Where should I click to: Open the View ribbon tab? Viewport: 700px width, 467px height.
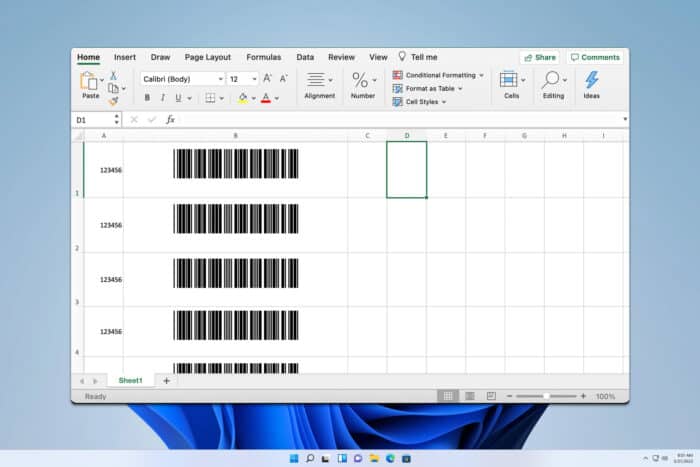(378, 57)
